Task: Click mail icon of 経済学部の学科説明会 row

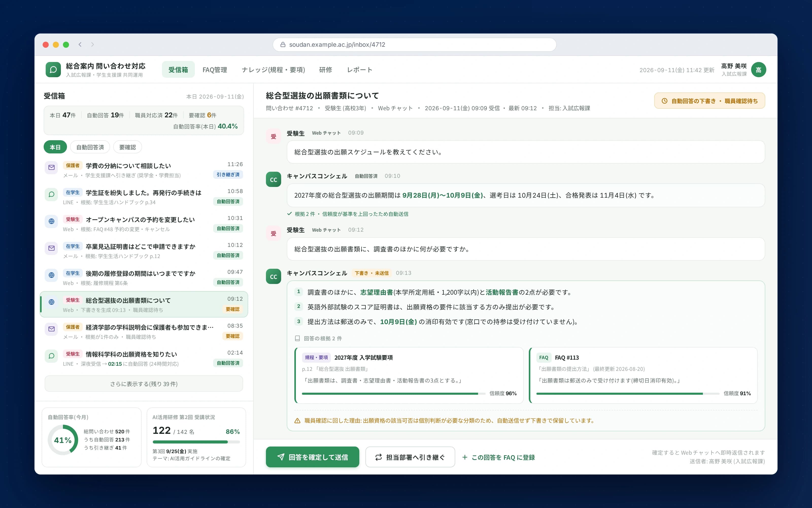Action: (51, 329)
